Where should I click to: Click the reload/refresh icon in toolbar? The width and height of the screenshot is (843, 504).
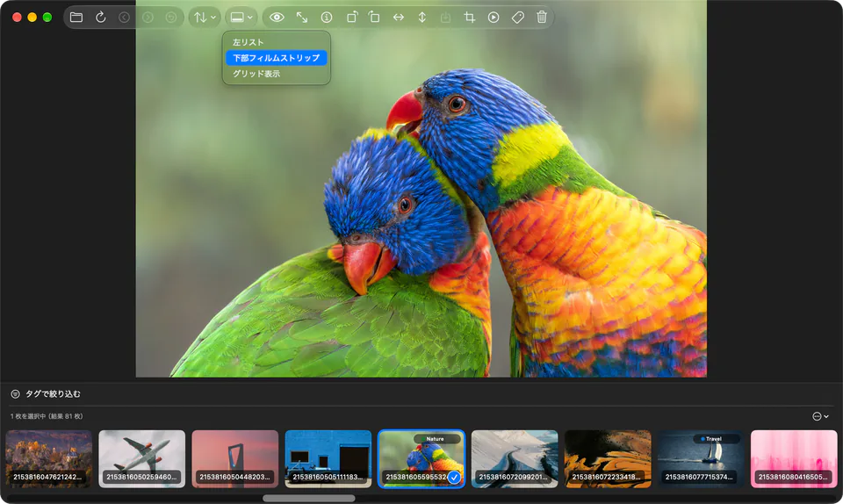point(100,18)
